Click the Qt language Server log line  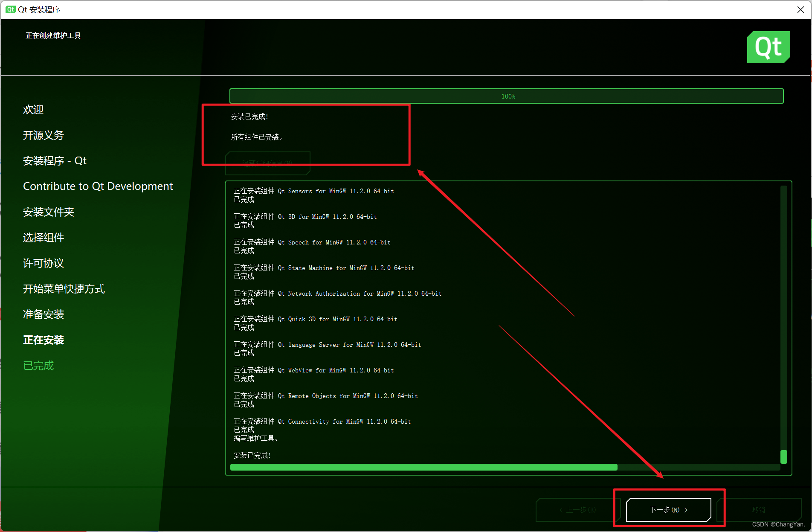tap(328, 345)
